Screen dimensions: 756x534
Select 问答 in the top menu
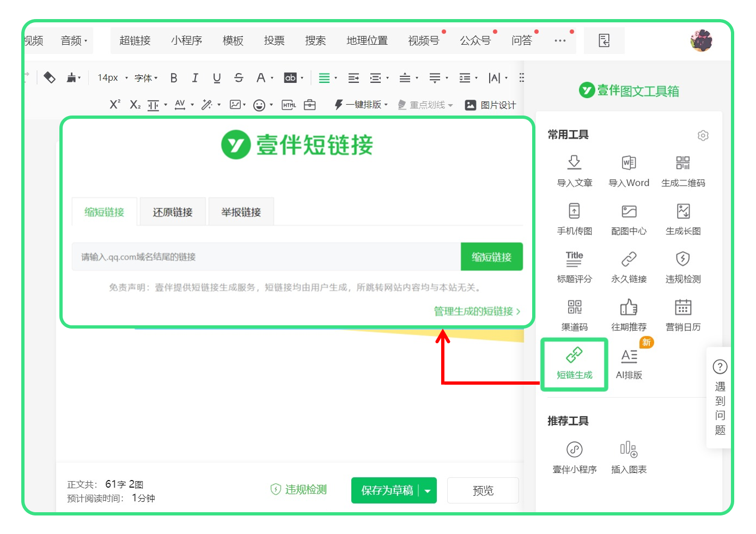[x=522, y=40]
